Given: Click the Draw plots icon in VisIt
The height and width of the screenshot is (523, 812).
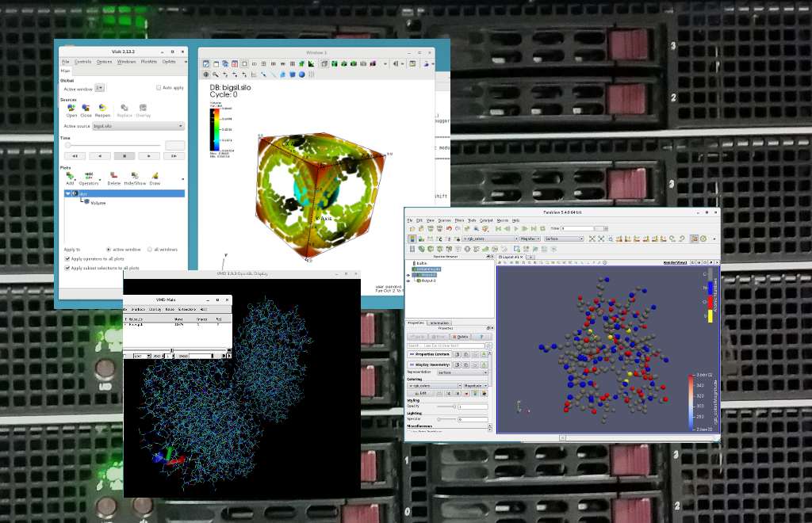Looking at the screenshot, I should (155, 176).
